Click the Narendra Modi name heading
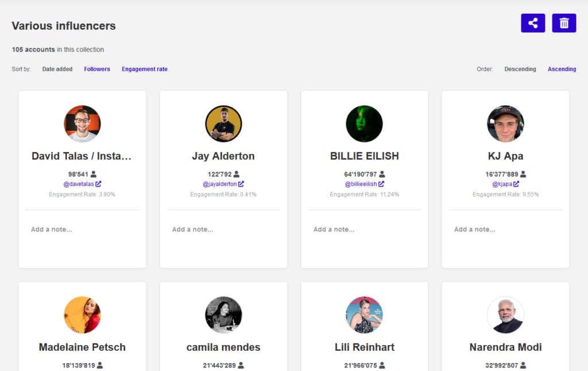This screenshot has height=371, width=588. point(505,347)
